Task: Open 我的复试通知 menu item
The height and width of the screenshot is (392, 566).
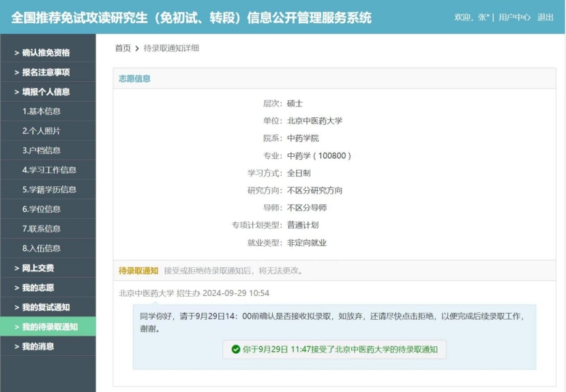Action: (x=48, y=307)
